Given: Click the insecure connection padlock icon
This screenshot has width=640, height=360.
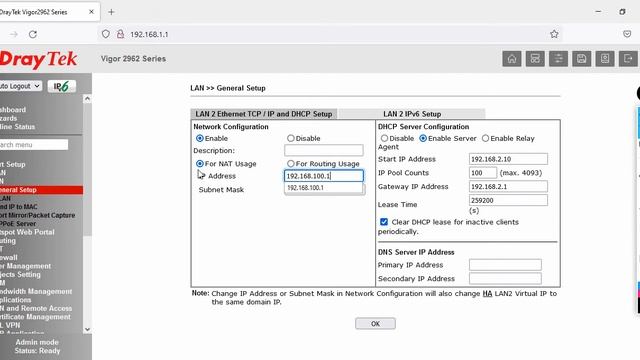Looking at the screenshot, I should tap(120, 34).
